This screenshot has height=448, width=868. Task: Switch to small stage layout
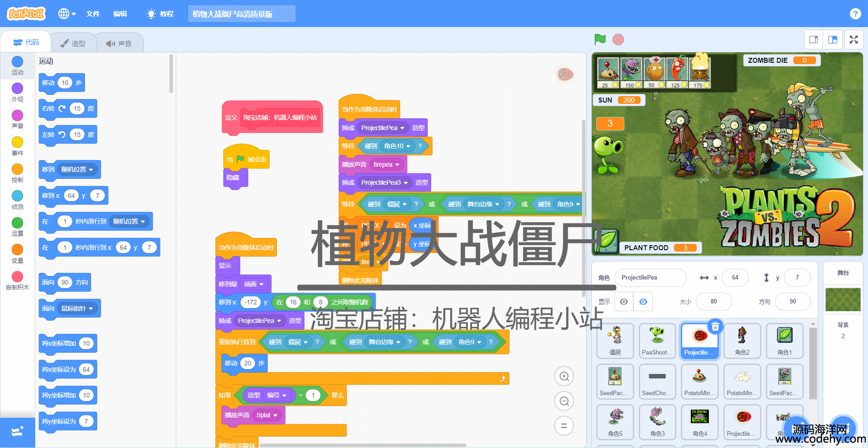coord(814,40)
